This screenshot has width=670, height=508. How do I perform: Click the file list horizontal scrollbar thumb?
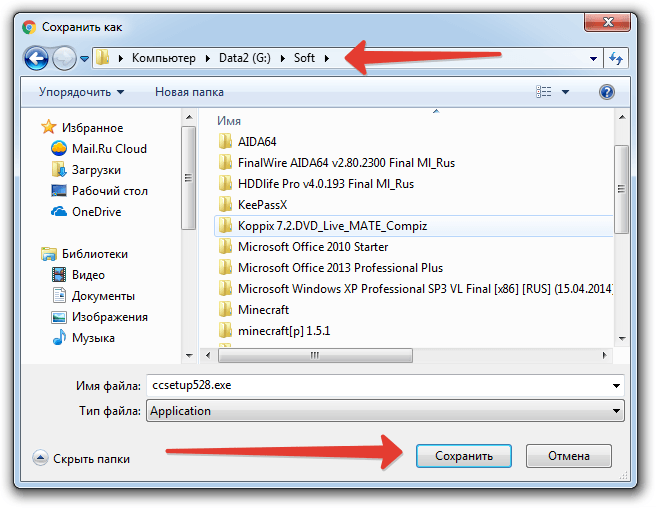(315, 355)
